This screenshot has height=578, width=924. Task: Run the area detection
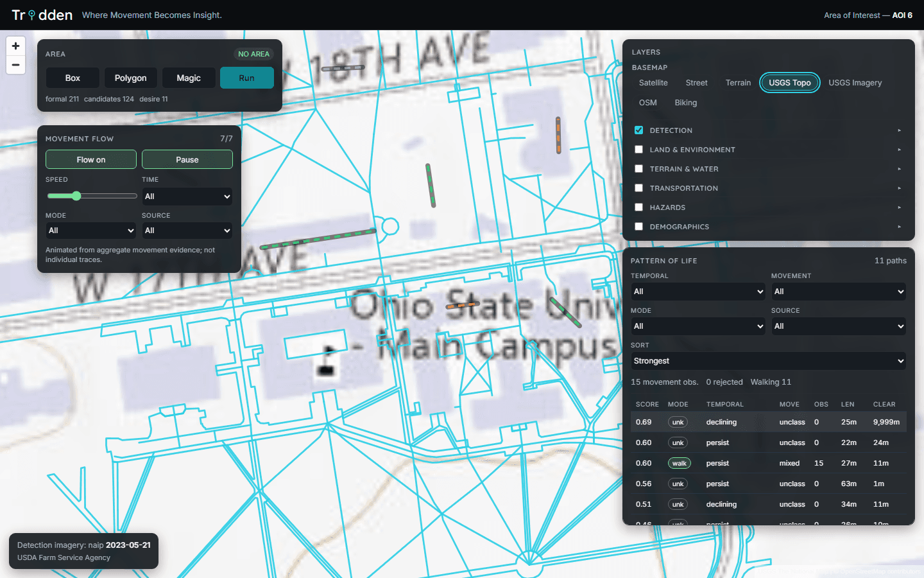pos(247,78)
